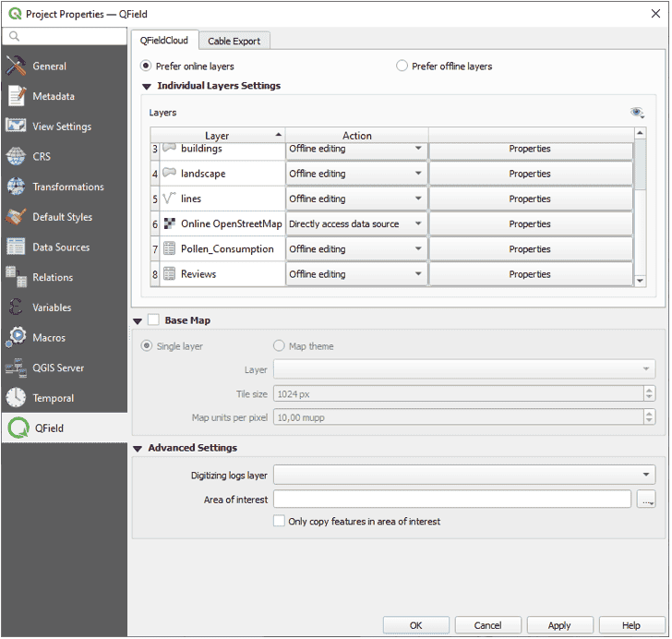Open Action dropdown for lines layer

tap(356, 199)
